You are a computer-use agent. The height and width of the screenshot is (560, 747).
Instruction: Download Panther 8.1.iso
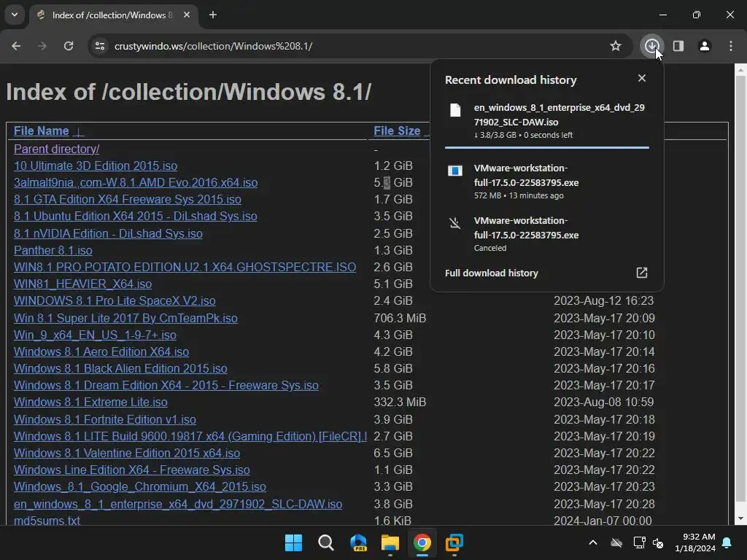click(x=53, y=250)
